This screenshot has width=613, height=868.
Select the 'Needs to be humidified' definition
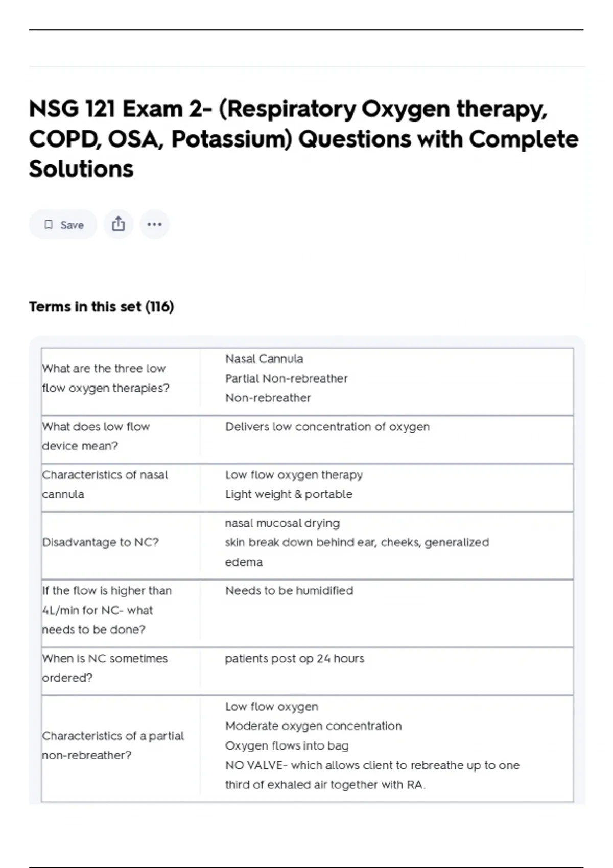pos(289,591)
